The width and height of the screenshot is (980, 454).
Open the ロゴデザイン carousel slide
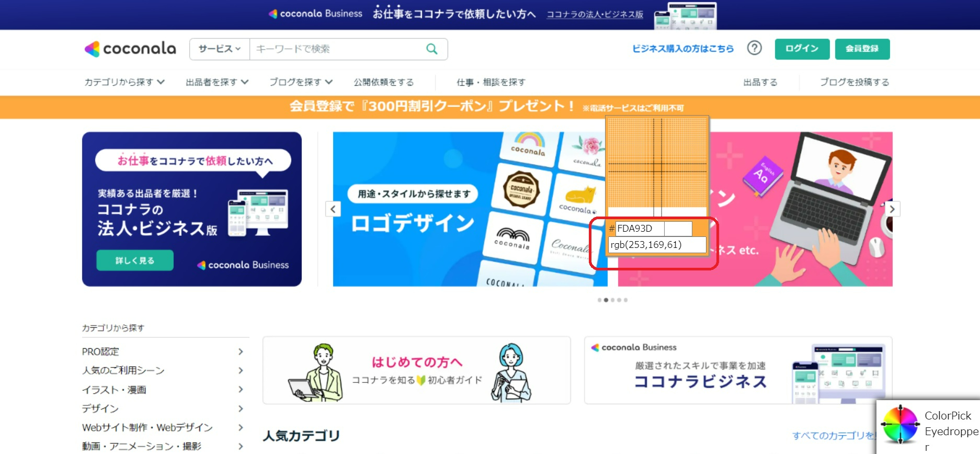pyautogui.click(x=469, y=209)
